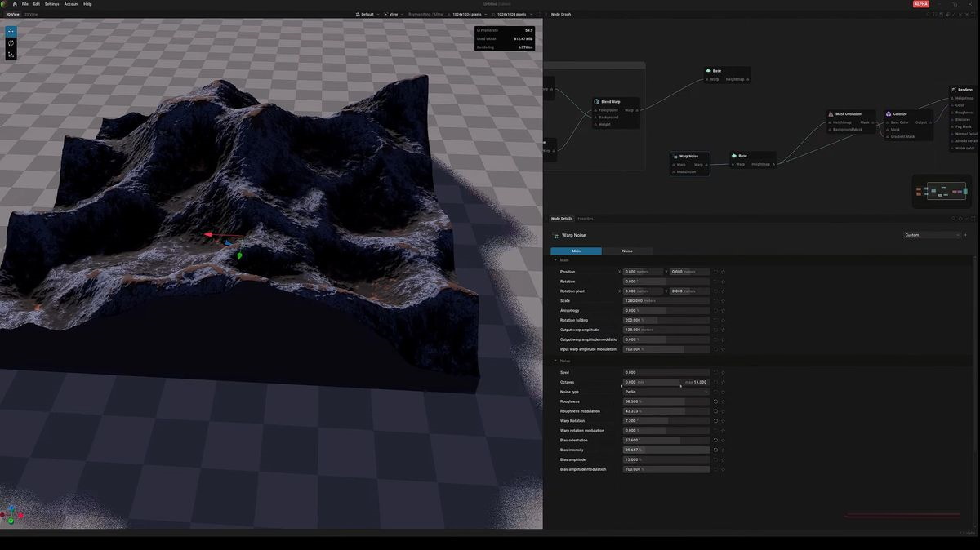Switch to the Favorites tab

click(x=586, y=218)
